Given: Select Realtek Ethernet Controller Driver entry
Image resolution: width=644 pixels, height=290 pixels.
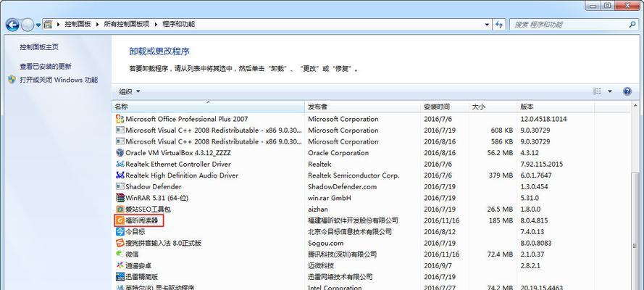Looking at the screenshot, I should click(x=178, y=164).
